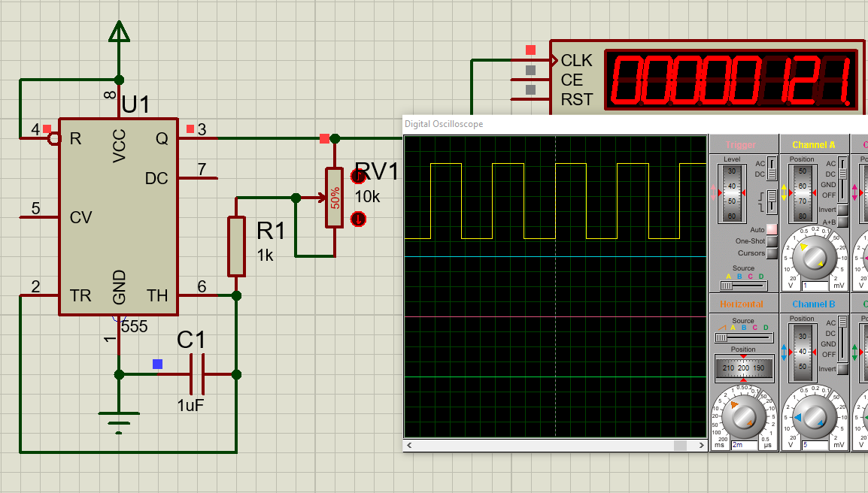Toggle the Cursors button on oscilloscope
The height and width of the screenshot is (493, 868).
tap(771, 253)
